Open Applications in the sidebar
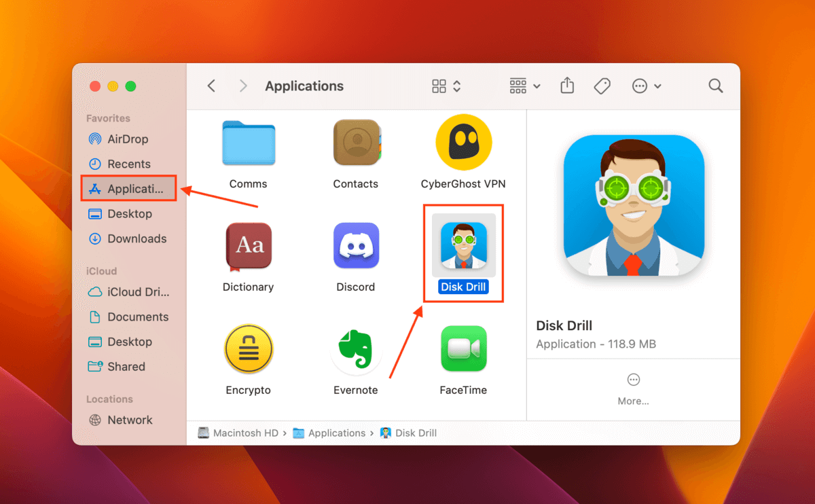Viewport: 815px width, 504px height. [130, 189]
